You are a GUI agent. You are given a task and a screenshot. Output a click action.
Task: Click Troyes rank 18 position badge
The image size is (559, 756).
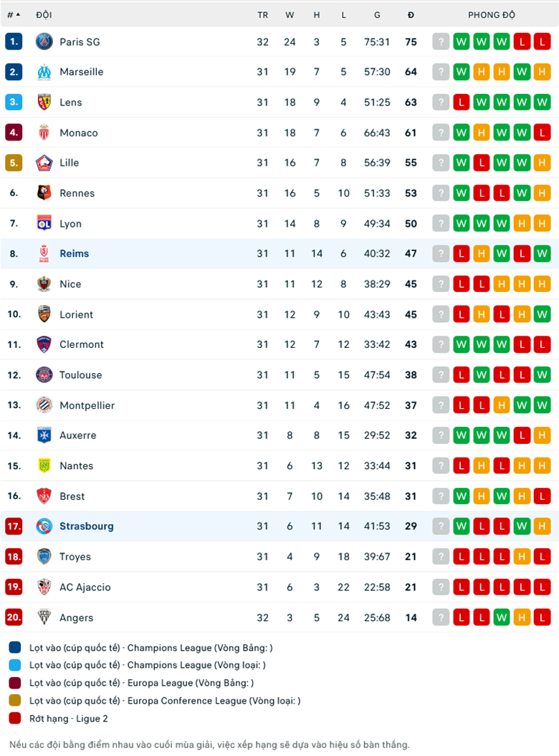coord(14,557)
